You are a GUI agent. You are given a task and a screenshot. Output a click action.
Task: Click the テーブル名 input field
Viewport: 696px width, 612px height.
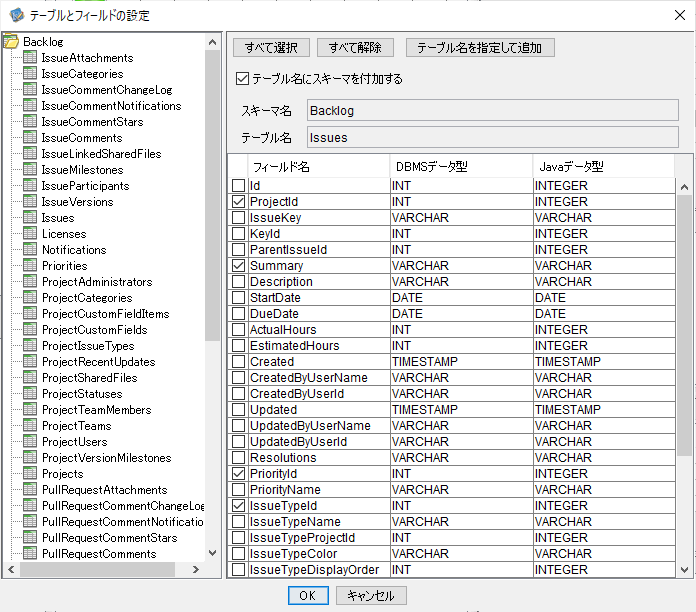point(492,137)
